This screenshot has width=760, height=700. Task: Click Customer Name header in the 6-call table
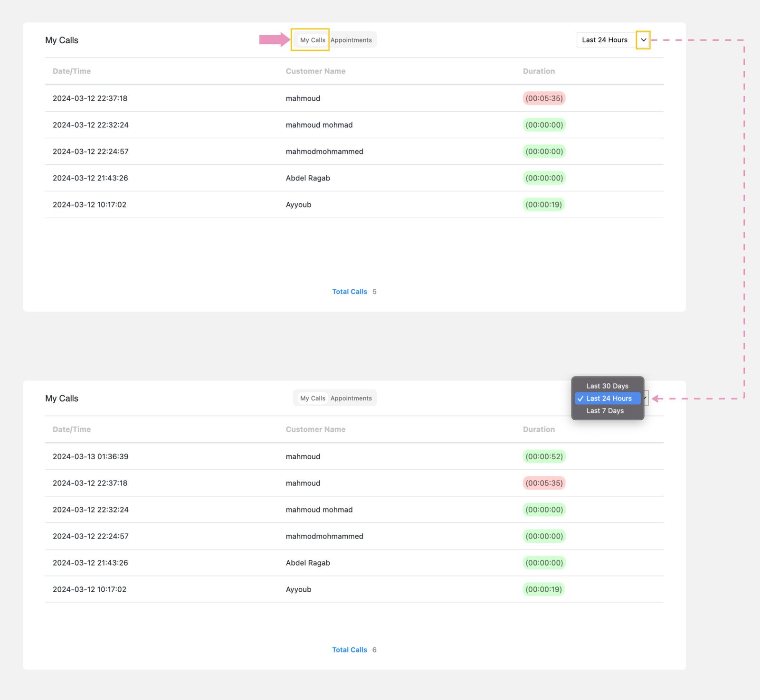(315, 429)
